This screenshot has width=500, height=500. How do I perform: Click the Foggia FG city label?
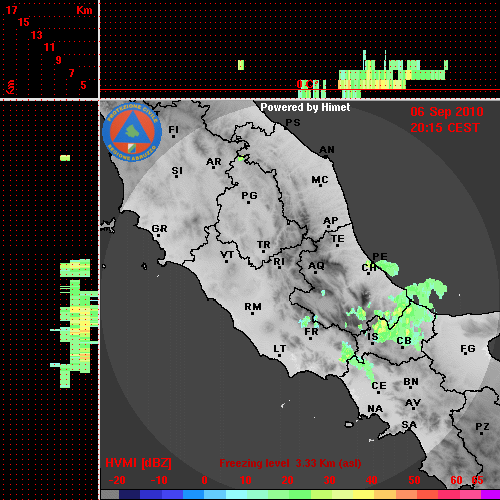(468, 350)
